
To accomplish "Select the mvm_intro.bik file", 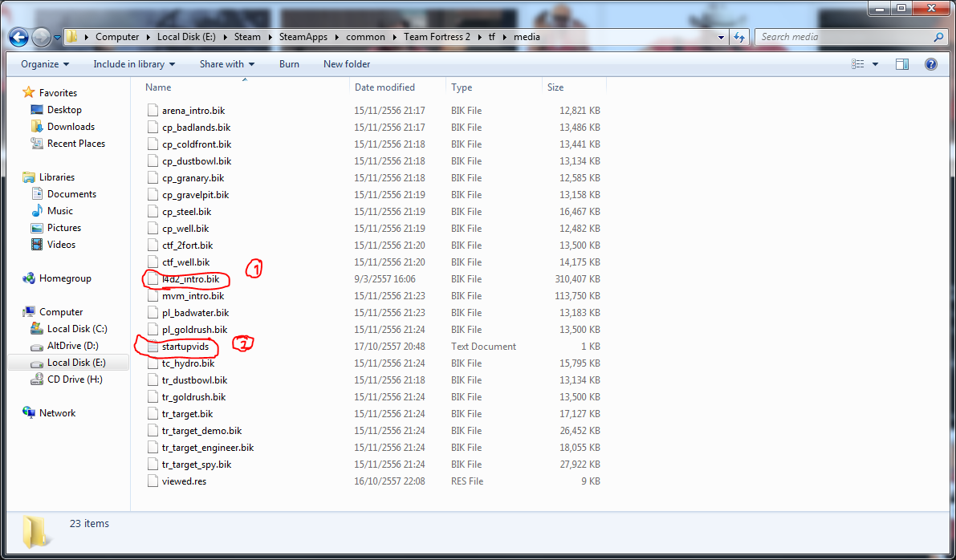I will tap(193, 295).
